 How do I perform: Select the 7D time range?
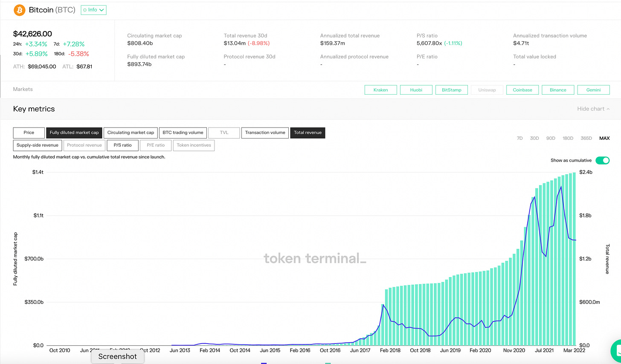point(519,138)
